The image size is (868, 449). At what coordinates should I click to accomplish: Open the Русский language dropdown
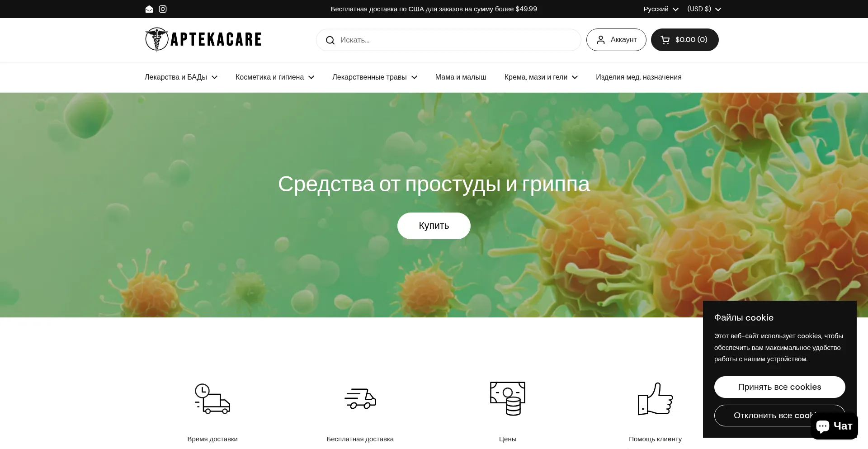(x=660, y=9)
